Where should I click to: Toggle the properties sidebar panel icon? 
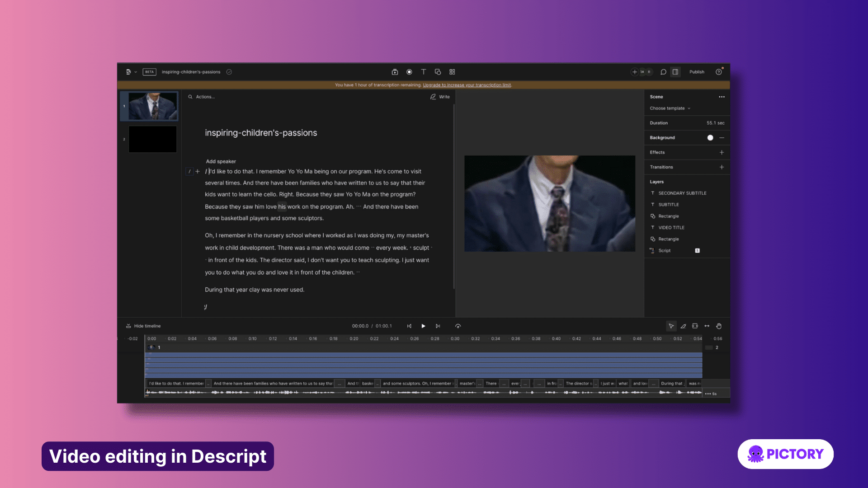[x=675, y=72]
